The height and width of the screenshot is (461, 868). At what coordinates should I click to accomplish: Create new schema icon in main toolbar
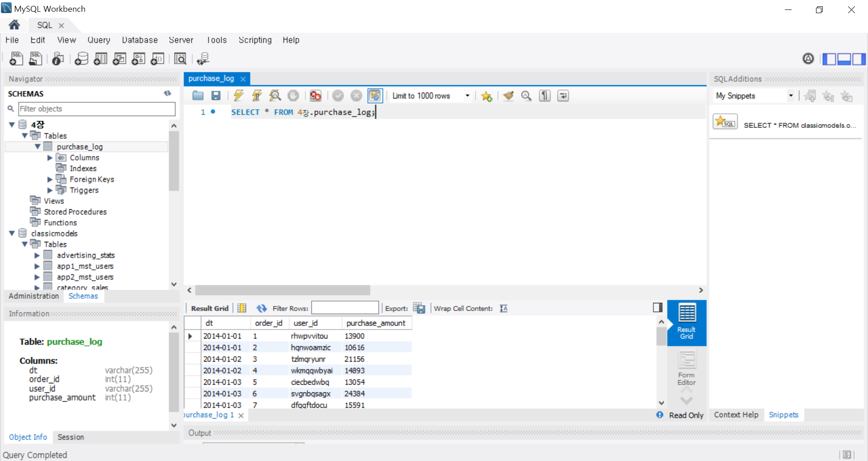81,59
